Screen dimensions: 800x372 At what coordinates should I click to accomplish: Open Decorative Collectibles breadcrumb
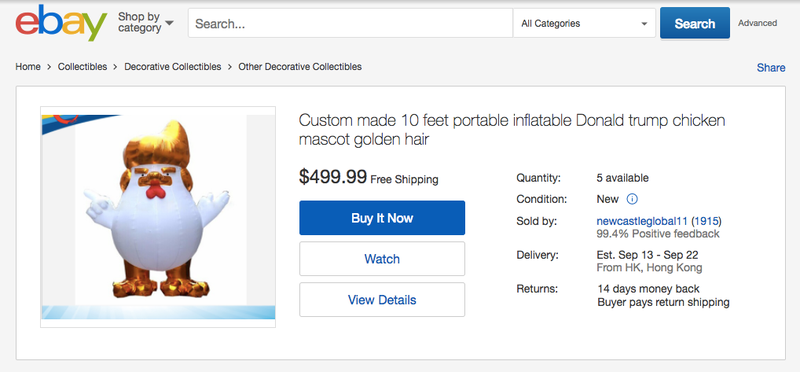click(173, 67)
